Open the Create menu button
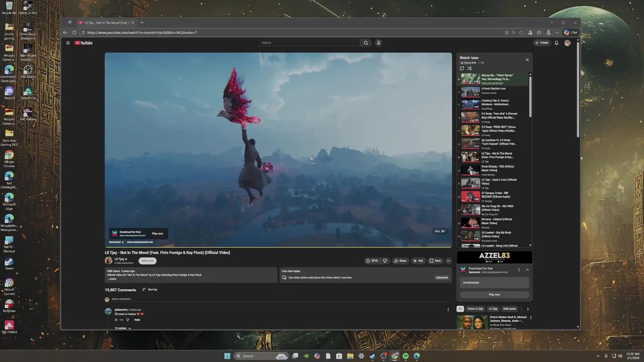 pos(542,43)
